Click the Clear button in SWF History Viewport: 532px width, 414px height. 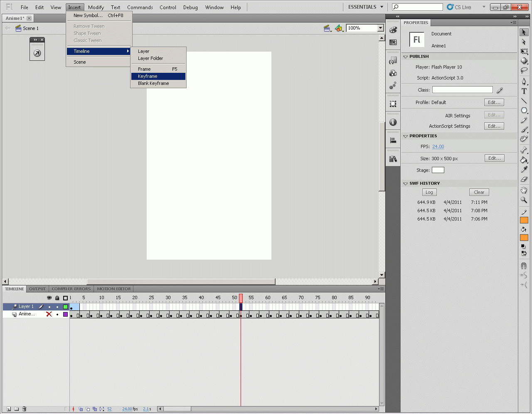479,192
